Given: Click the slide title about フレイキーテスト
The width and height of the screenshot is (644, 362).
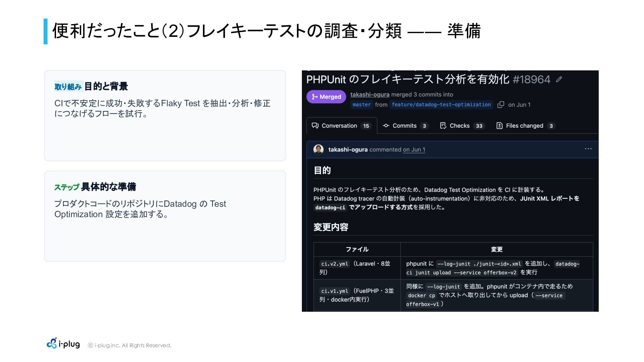Looking at the screenshot, I should click(267, 31).
